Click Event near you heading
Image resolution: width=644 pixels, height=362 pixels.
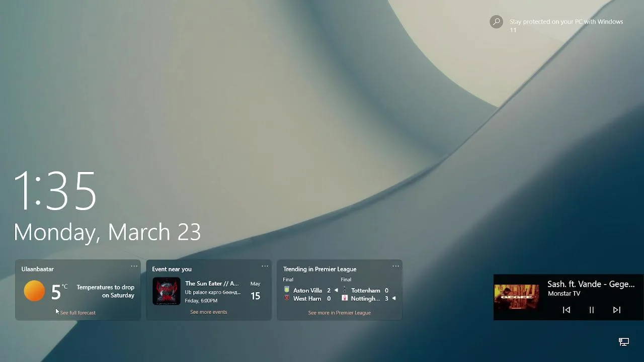tap(172, 269)
